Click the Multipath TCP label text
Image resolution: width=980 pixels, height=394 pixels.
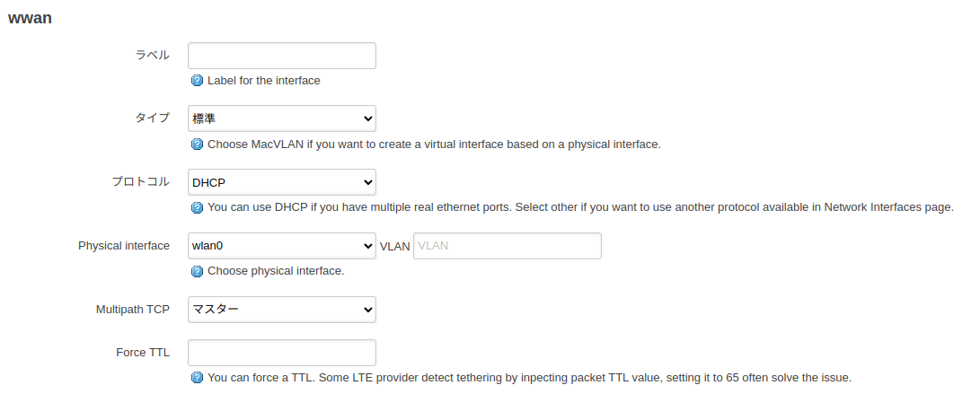click(x=132, y=310)
